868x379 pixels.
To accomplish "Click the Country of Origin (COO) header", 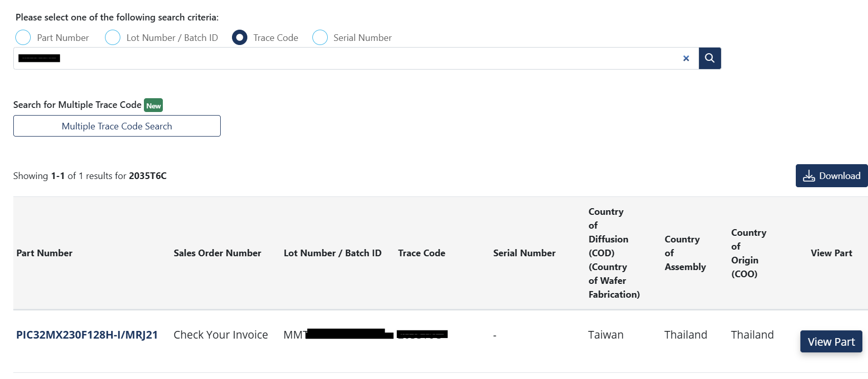I will point(748,253).
